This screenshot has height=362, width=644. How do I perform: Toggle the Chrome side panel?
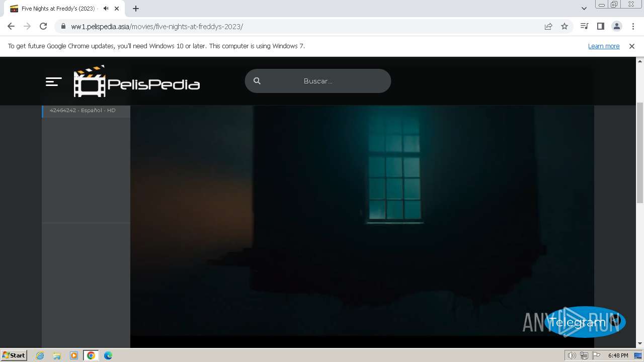pos(600,27)
